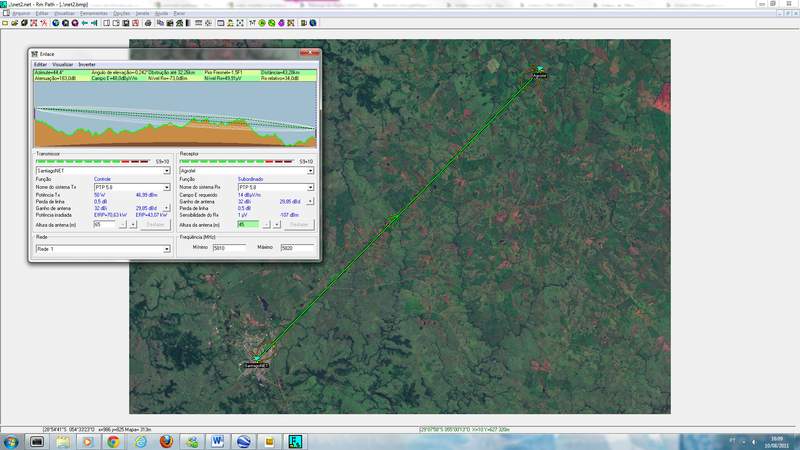800x450 pixels.
Task: Click the pink globe toolbar icon
Action: (x=75, y=23)
